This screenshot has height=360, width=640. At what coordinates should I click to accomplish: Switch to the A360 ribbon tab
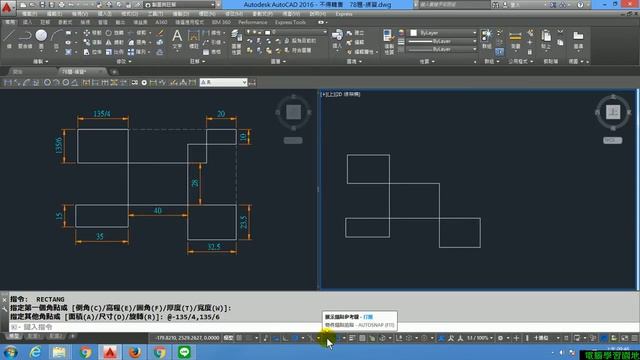tap(161, 22)
